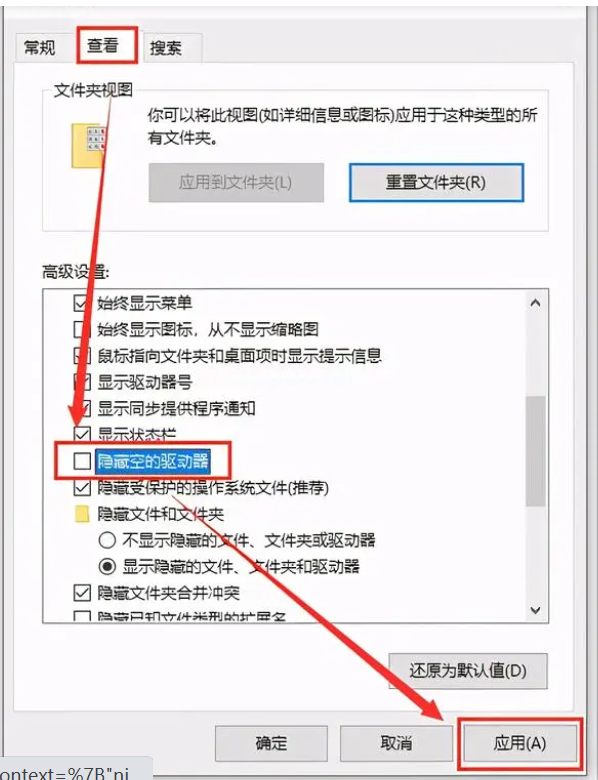Image resolution: width=598 pixels, height=780 pixels.
Task: Click the scroll up arrow in advanced settings
Action: coord(535,303)
